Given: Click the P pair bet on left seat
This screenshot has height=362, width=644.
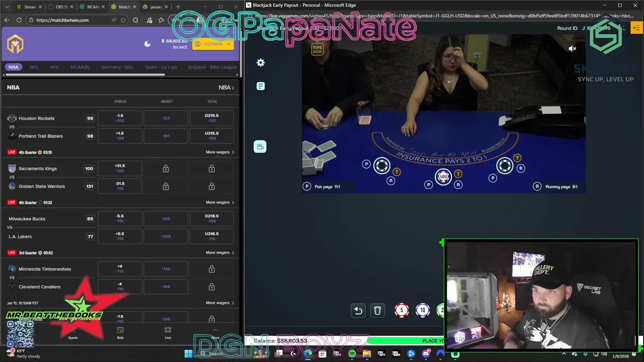Looking at the screenshot, I should 366,164.
